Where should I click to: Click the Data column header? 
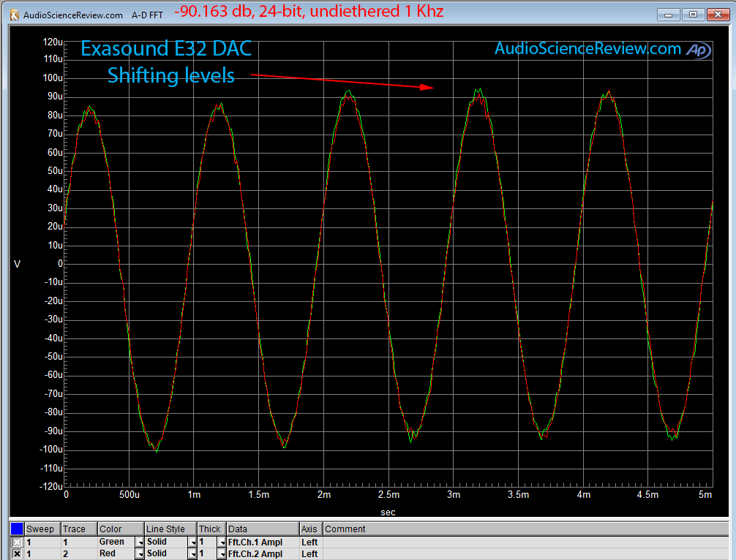pyautogui.click(x=263, y=529)
